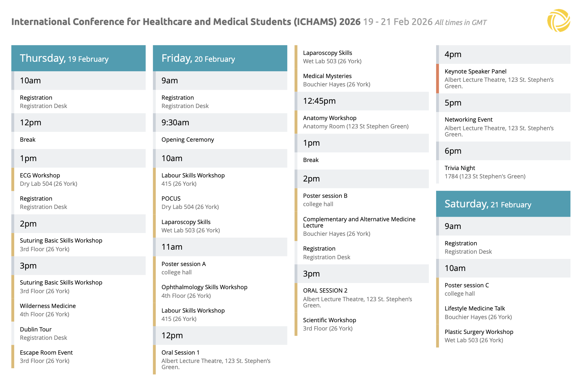Click the '19 - 21 Feb 2026' date text

(x=398, y=22)
